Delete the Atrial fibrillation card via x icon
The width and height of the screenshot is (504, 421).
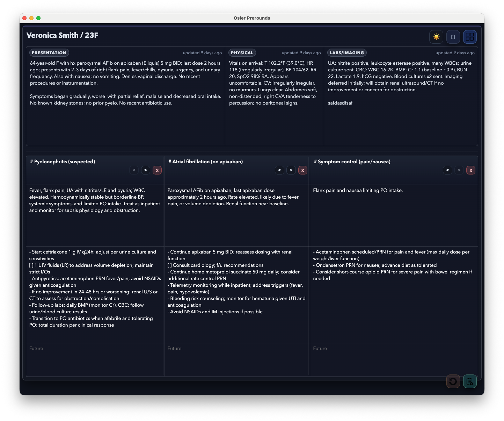[x=303, y=170]
